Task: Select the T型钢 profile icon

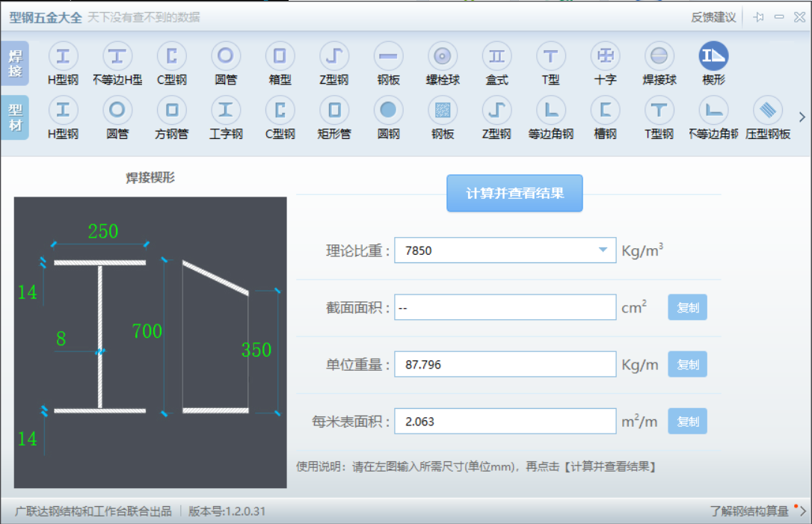Action: (659, 111)
